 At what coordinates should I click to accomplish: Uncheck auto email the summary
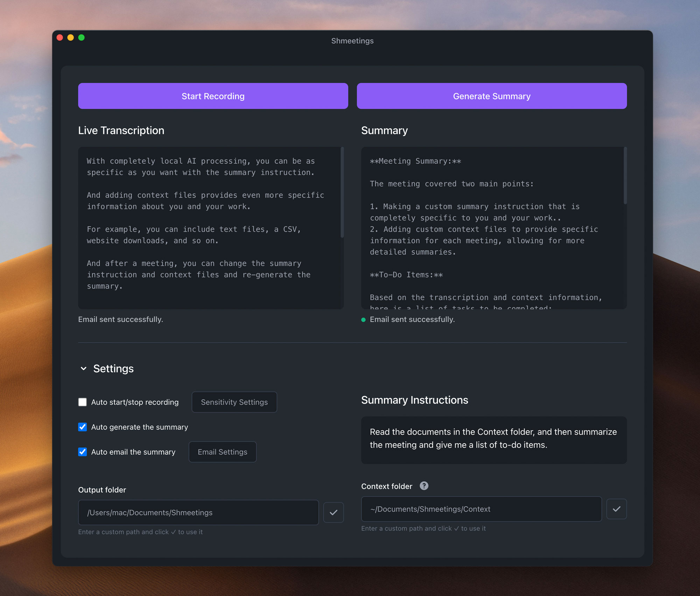point(82,452)
